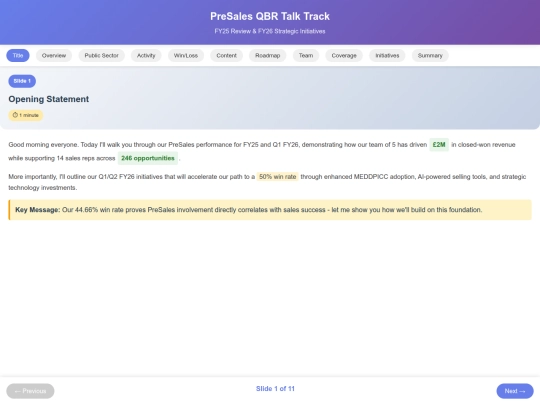Click the Slide 1 of 11 indicator
The width and height of the screenshot is (540, 405).
pyautogui.click(x=275, y=389)
